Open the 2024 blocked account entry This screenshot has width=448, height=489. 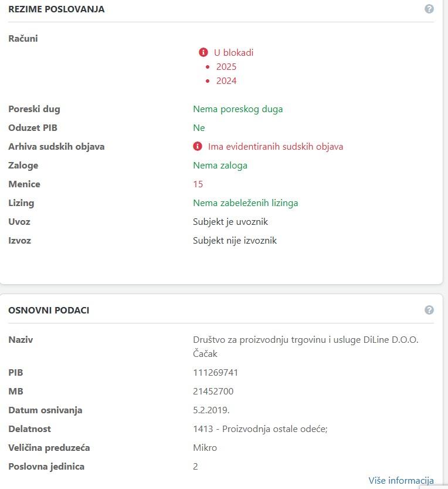pos(226,80)
